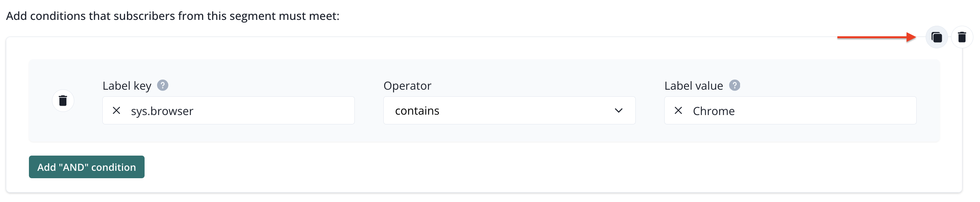Click the "contains" operator selection
This screenshot has width=980, height=202.
pyautogui.click(x=417, y=111)
